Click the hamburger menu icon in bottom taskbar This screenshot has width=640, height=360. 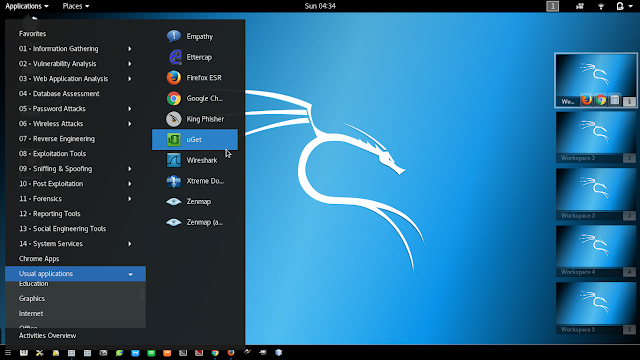point(8,353)
